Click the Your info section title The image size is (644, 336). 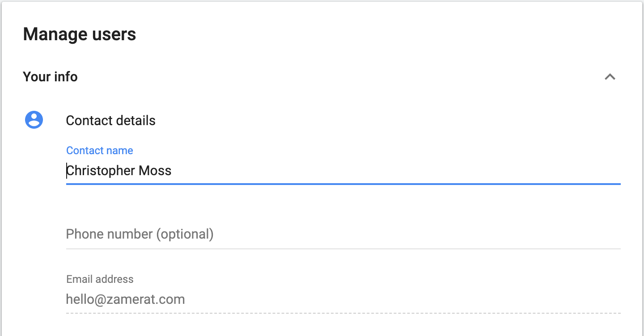[50, 77]
